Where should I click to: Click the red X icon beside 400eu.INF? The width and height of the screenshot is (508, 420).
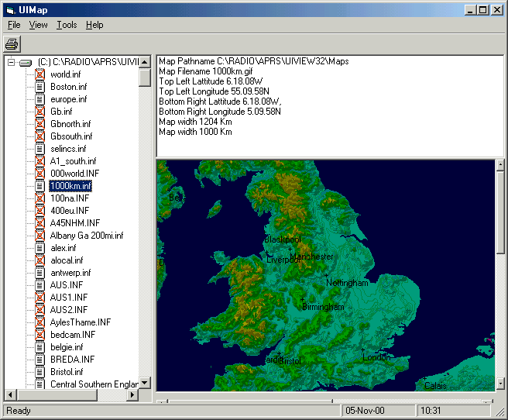[39, 211]
